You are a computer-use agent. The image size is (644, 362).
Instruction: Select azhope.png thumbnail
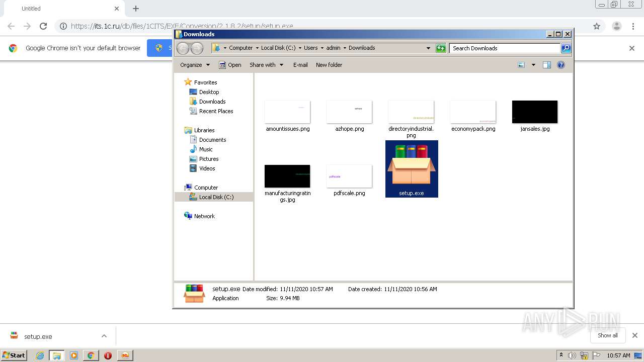tap(349, 112)
